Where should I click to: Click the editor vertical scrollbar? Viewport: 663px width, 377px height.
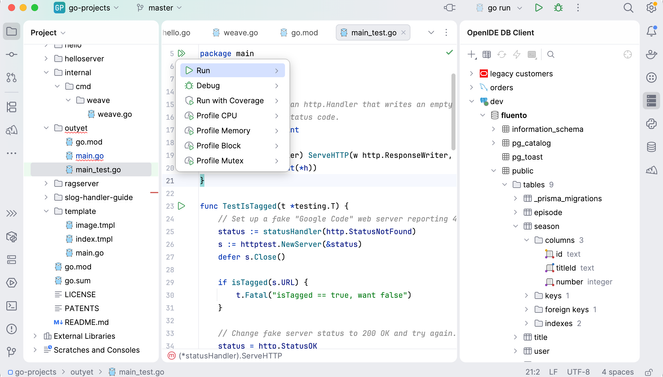[x=453, y=112]
